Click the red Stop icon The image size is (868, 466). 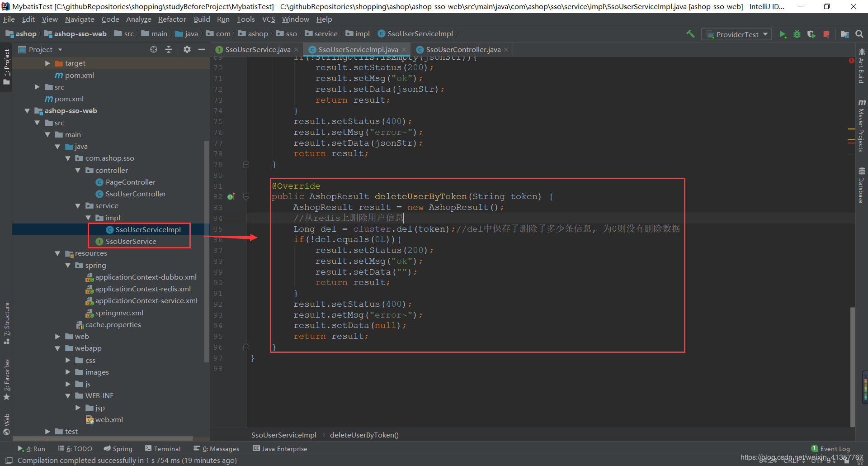826,34
